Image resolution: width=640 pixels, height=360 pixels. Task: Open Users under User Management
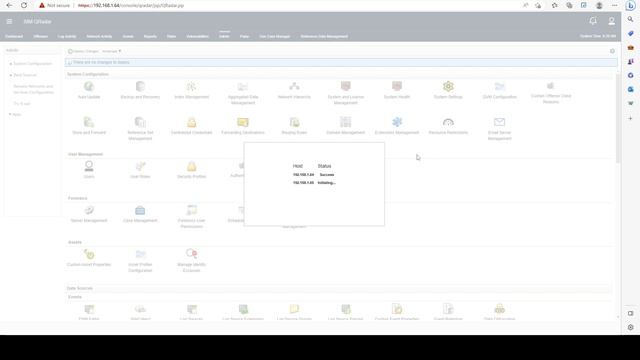89,166
